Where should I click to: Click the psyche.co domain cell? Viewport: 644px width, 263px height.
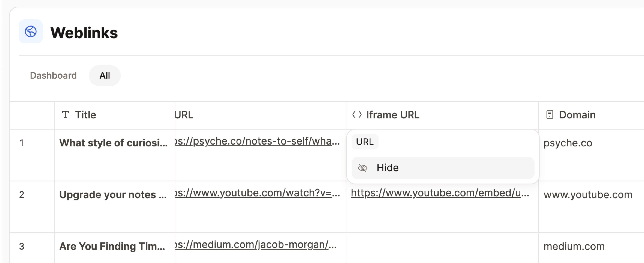(x=568, y=143)
